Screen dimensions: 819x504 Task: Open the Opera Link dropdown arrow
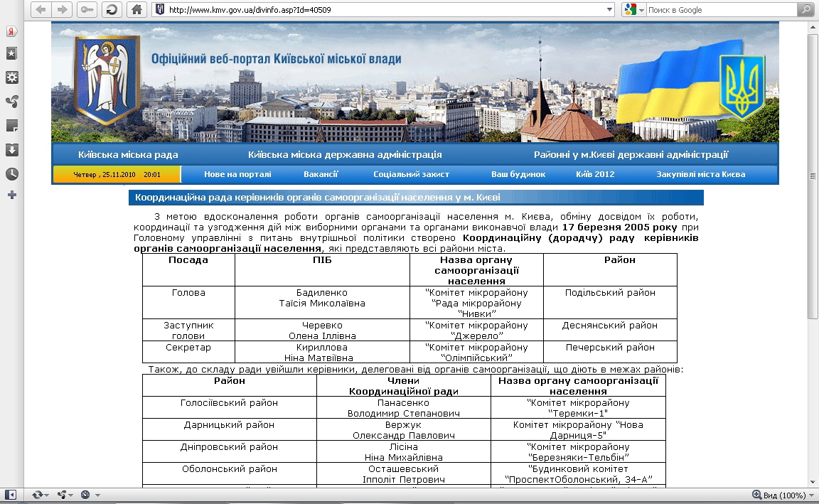click(x=47, y=495)
